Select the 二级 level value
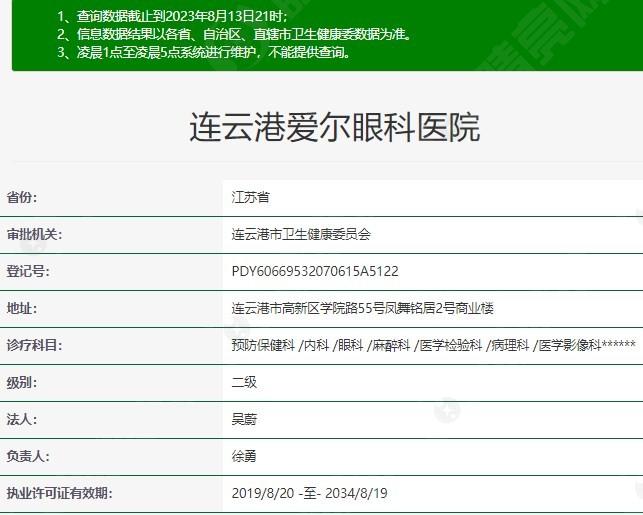Screen dimensions: 643x515 point(244,383)
